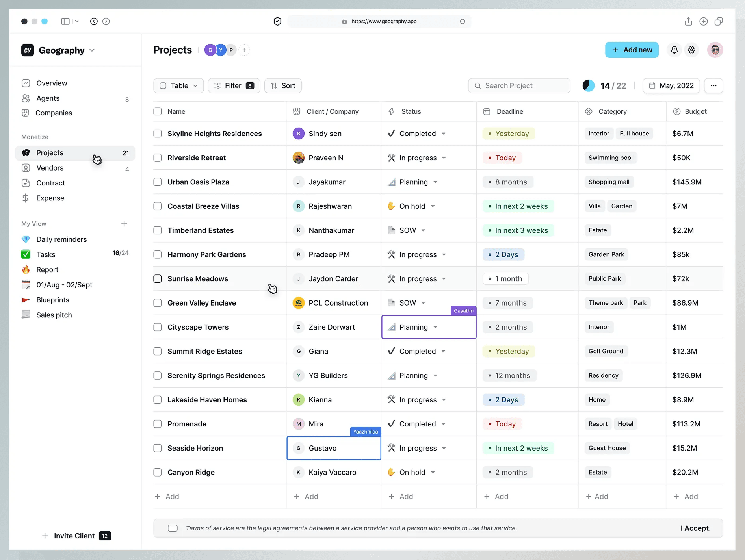
Task: Click the Sort button
Action: pos(283,85)
